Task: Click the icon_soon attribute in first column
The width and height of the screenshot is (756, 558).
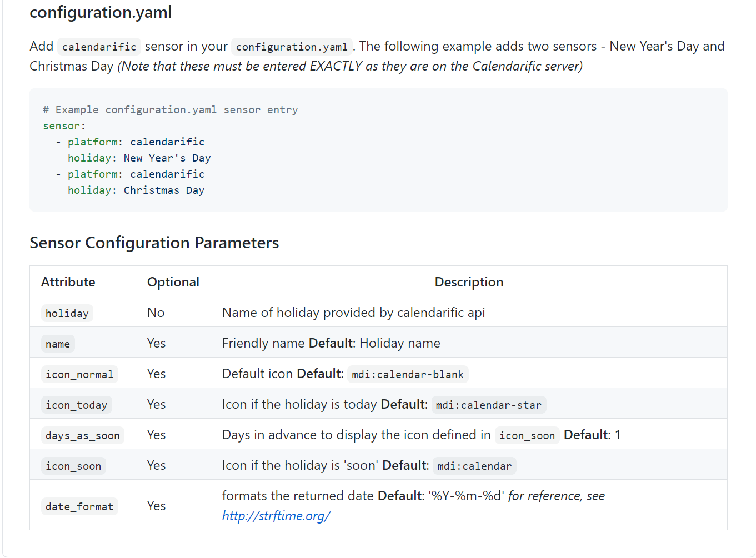Action: (x=73, y=466)
